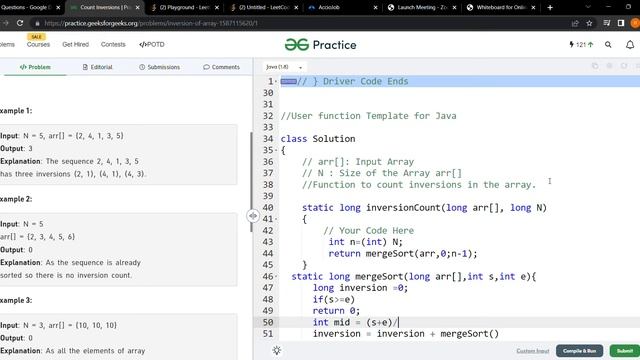The image size is (640, 360).
Task: Collapse the class block at line 35
Action: [x=276, y=150]
